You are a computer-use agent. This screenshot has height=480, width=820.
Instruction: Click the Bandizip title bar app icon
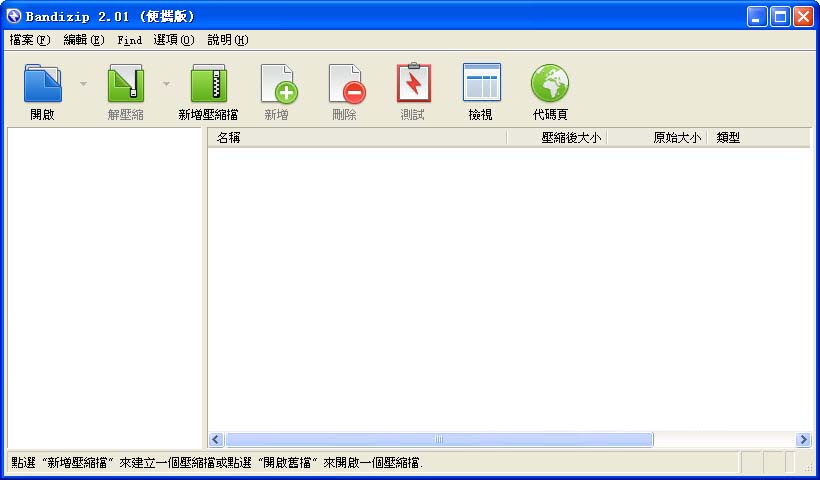pyautogui.click(x=14, y=16)
